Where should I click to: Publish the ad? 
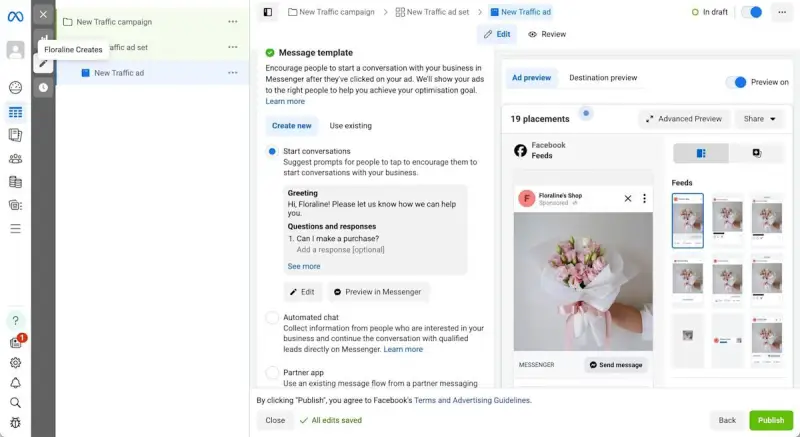point(770,420)
